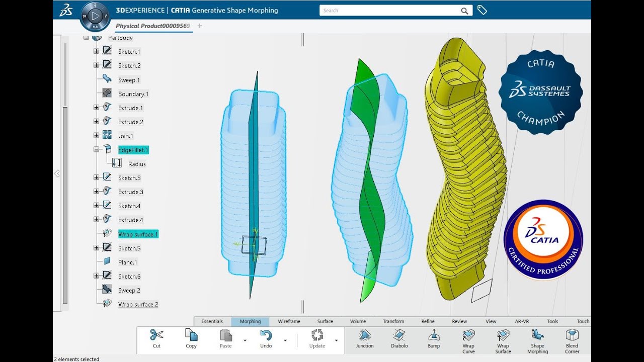This screenshot has width=644, height=362.
Task: Open the tag icon beside search
Action: tap(482, 10)
